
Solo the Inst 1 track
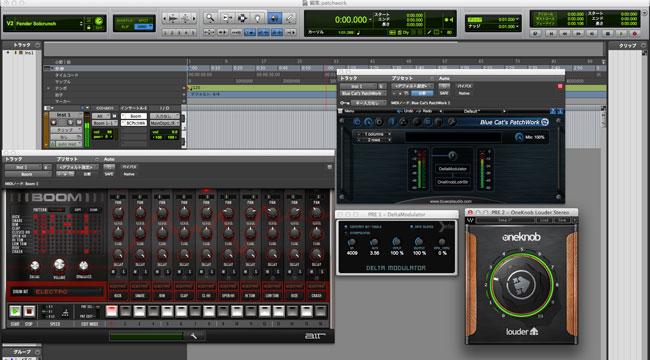point(70,123)
